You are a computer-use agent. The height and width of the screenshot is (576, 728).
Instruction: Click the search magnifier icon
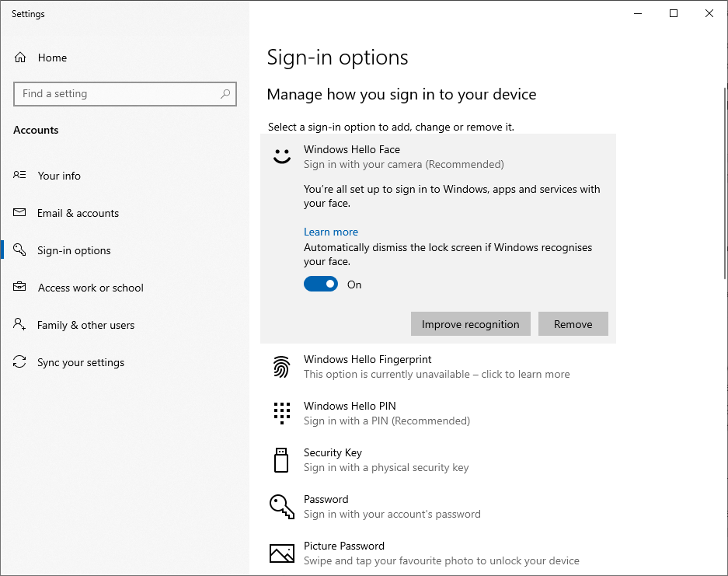[225, 94]
